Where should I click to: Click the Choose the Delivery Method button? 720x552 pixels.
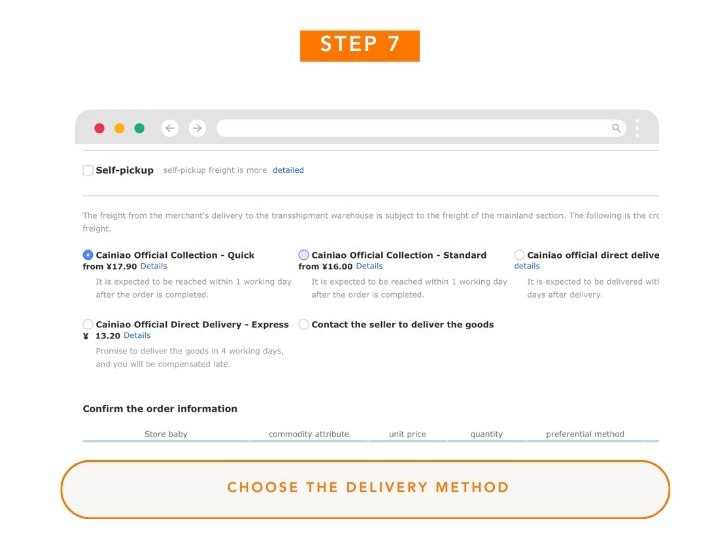coord(365,489)
